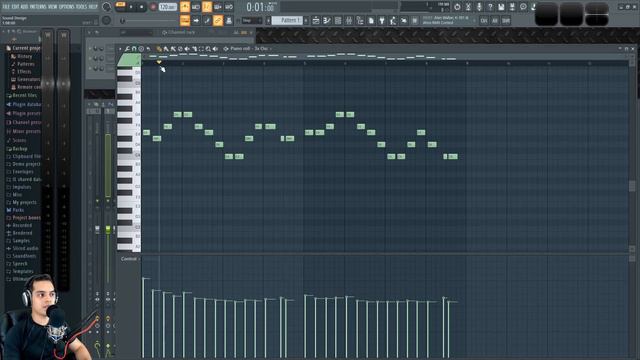Viewport: 640px width, 360px height.
Task: Click the microphone recording icon
Action: (479, 7)
